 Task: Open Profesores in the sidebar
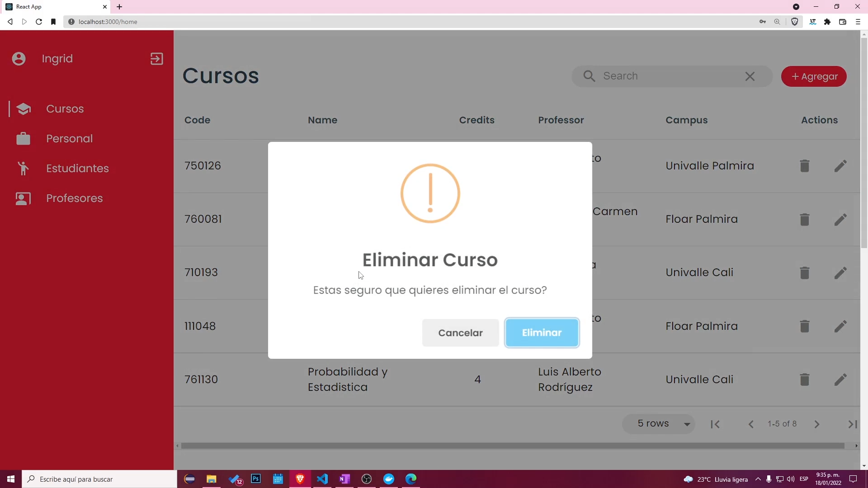click(74, 198)
